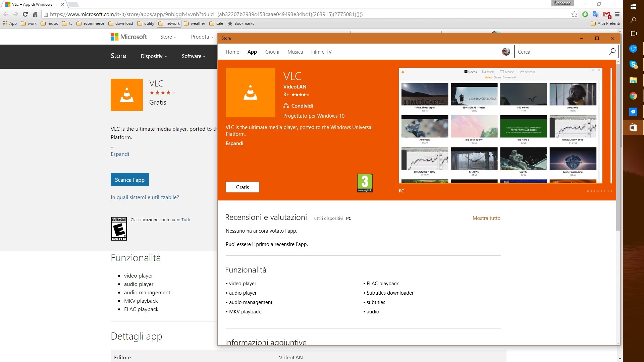Click the Scarica l'app button

coord(129,179)
